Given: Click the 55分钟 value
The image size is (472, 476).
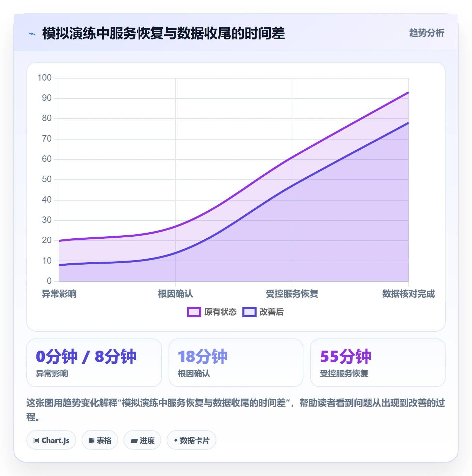Looking at the screenshot, I should pyautogui.click(x=346, y=357).
